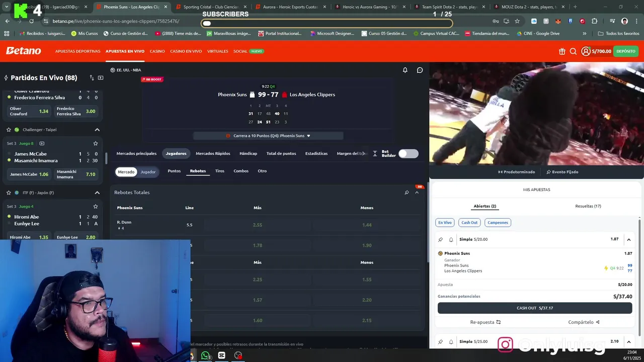
Task: Click the address bar URL
Action: (x=116, y=21)
